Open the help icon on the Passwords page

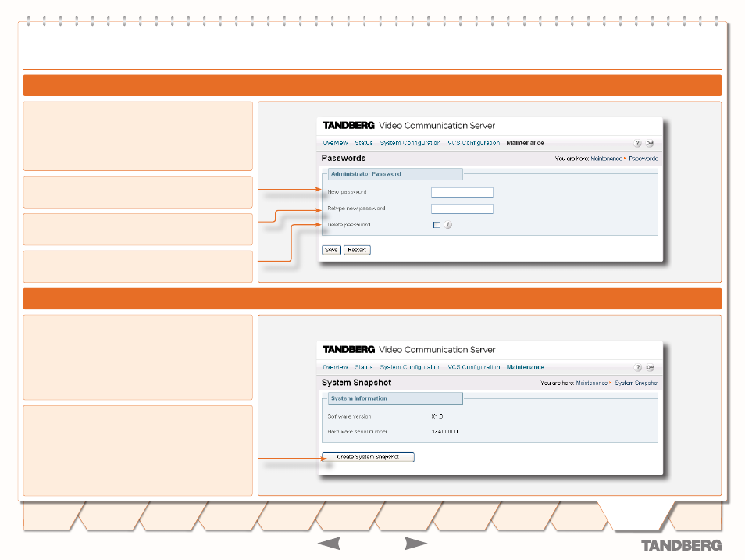(637, 143)
